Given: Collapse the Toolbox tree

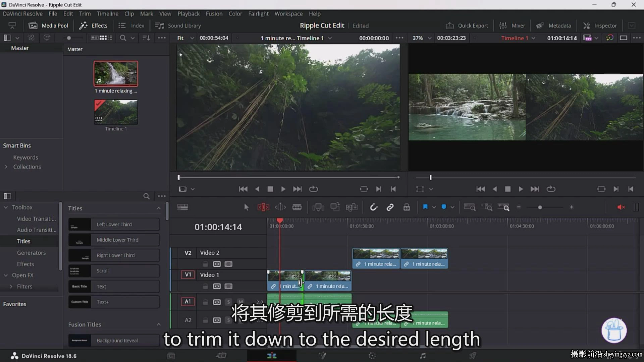Looking at the screenshot, I should point(6,207).
